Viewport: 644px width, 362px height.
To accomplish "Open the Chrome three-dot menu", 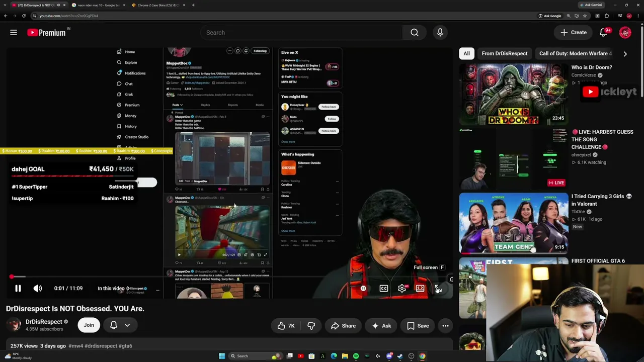I will pos(639,16).
